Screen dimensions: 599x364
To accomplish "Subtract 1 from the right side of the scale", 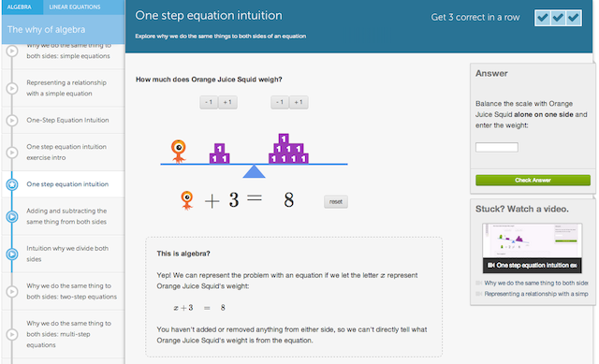I will [280, 102].
